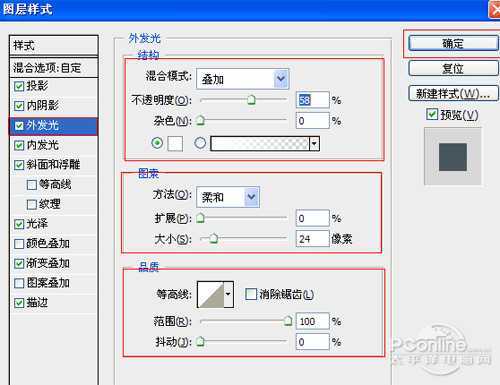Click the 范围 percent input field
This screenshot has height=385, width=500.
tap(312, 321)
